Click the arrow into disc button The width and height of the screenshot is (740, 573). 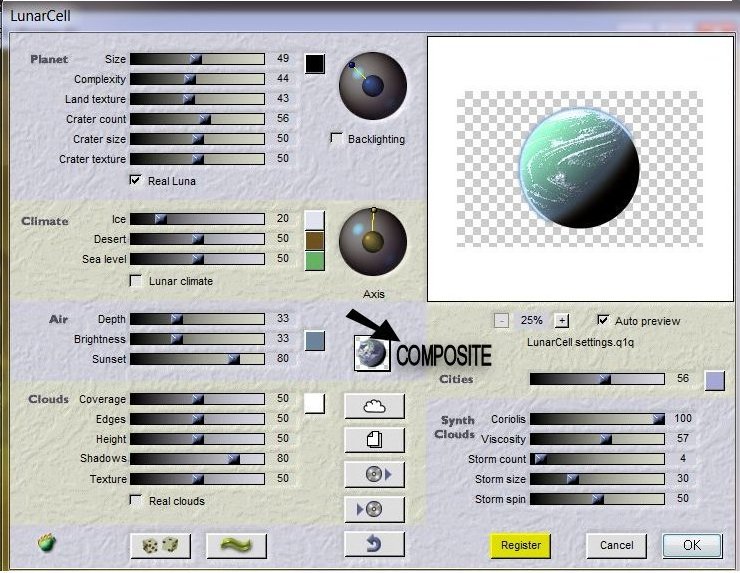coord(374,509)
